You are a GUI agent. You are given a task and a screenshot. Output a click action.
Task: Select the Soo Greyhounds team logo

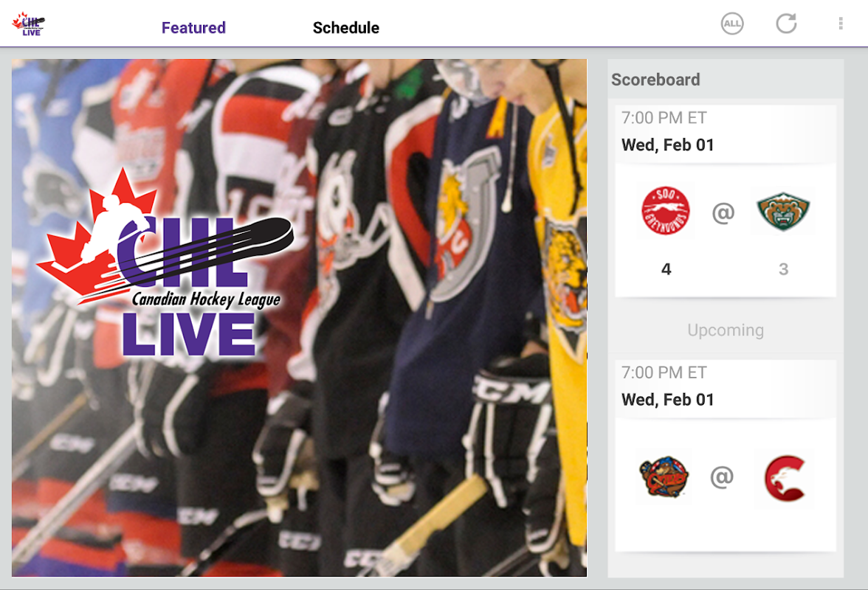[666, 211]
